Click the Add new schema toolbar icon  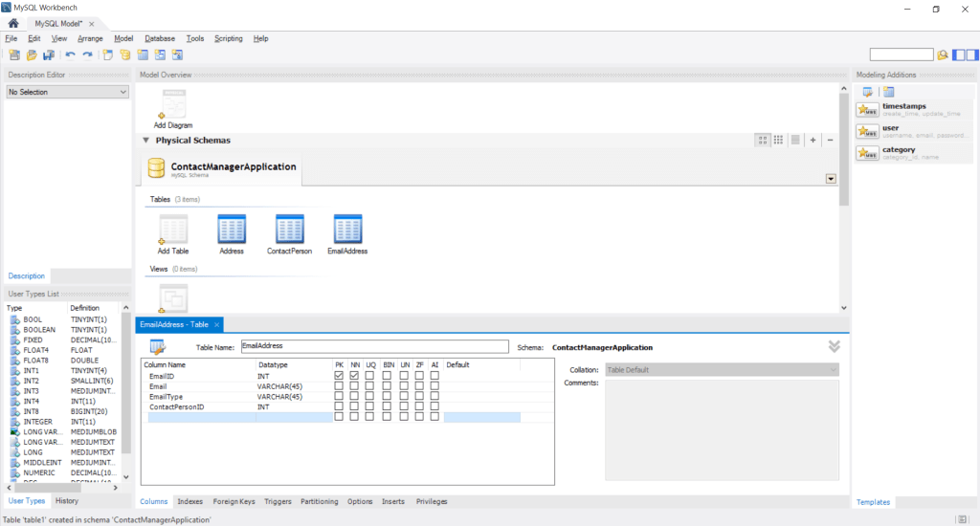click(125, 55)
